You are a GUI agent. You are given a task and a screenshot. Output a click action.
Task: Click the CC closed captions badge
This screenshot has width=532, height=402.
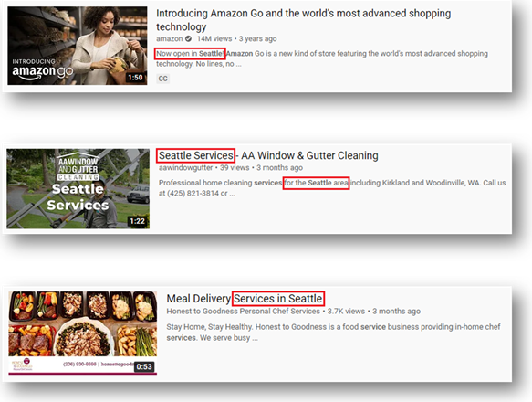pyautogui.click(x=162, y=79)
